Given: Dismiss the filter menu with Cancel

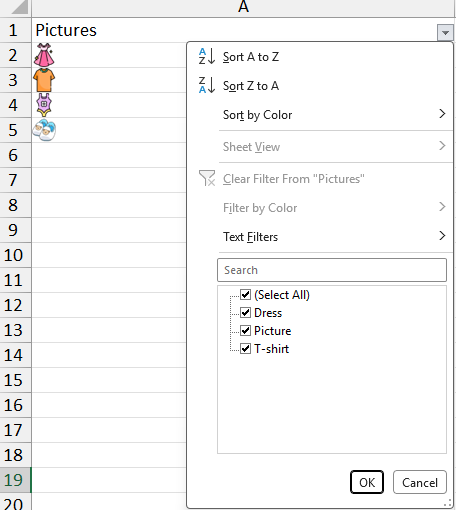Looking at the screenshot, I should pos(420,482).
